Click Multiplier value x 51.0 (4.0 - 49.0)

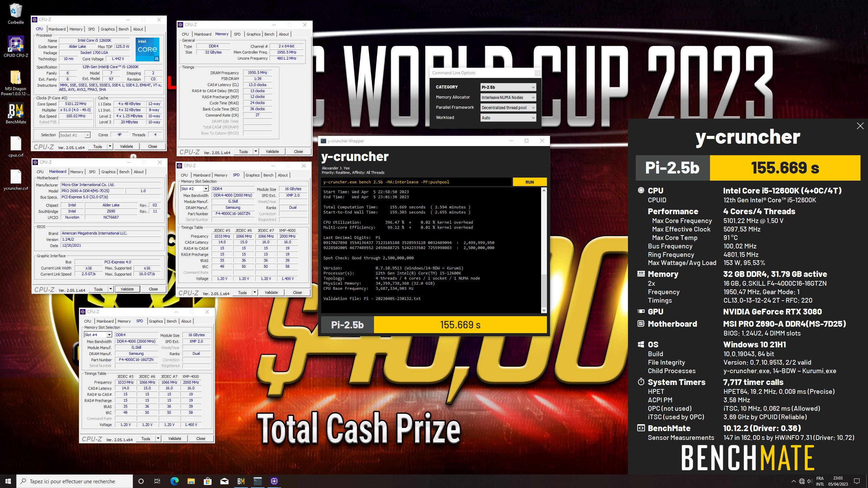click(x=76, y=110)
